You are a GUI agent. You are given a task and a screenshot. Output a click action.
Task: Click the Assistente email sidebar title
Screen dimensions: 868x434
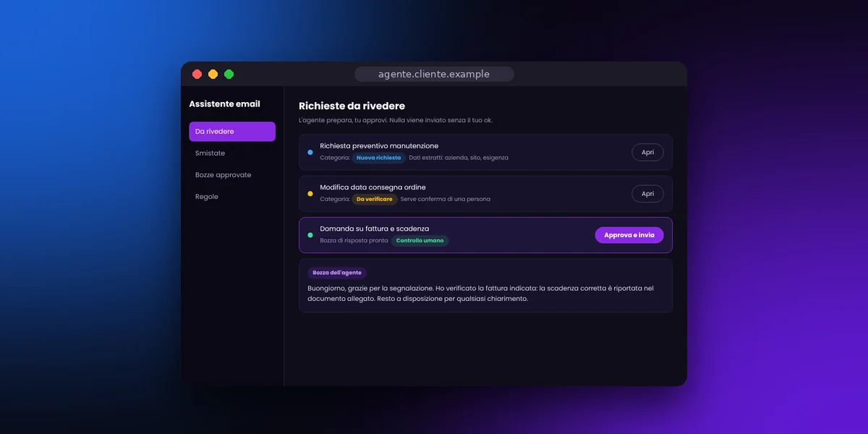pyautogui.click(x=225, y=104)
